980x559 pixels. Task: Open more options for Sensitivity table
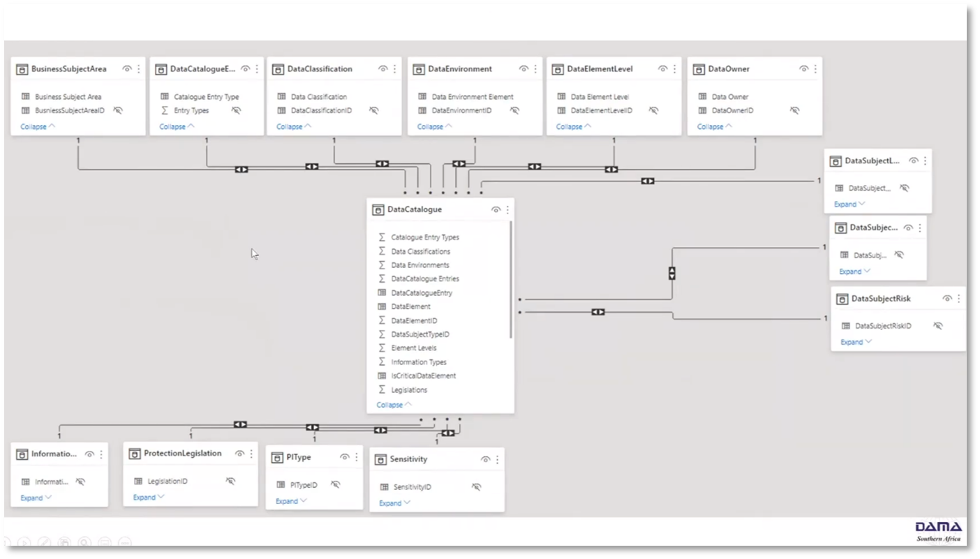click(497, 459)
